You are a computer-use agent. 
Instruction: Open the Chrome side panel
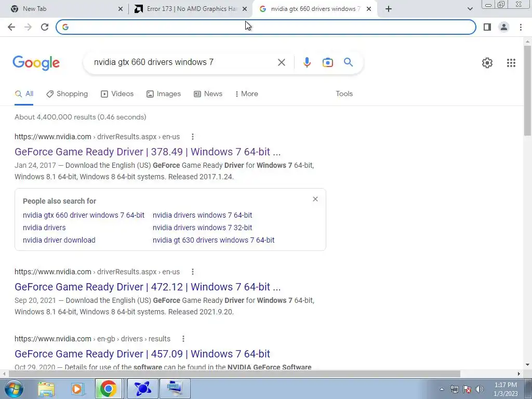(487, 27)
